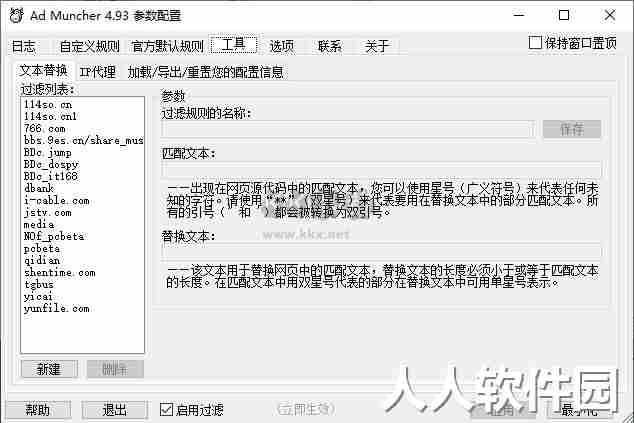Switch to the IP代理 sub-tab
Screen dimensions: 634x423
(97, 72)
